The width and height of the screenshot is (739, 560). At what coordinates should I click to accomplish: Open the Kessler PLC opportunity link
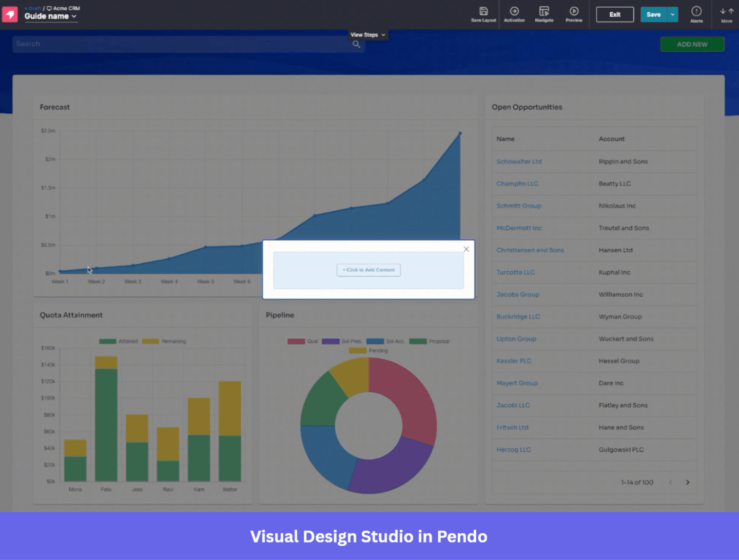[x=514, y=361]
